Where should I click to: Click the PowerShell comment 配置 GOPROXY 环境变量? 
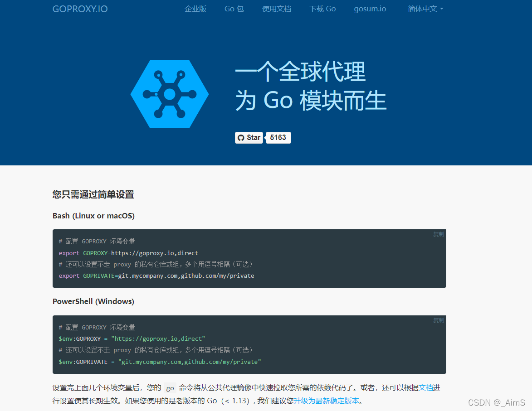(97, 327)
